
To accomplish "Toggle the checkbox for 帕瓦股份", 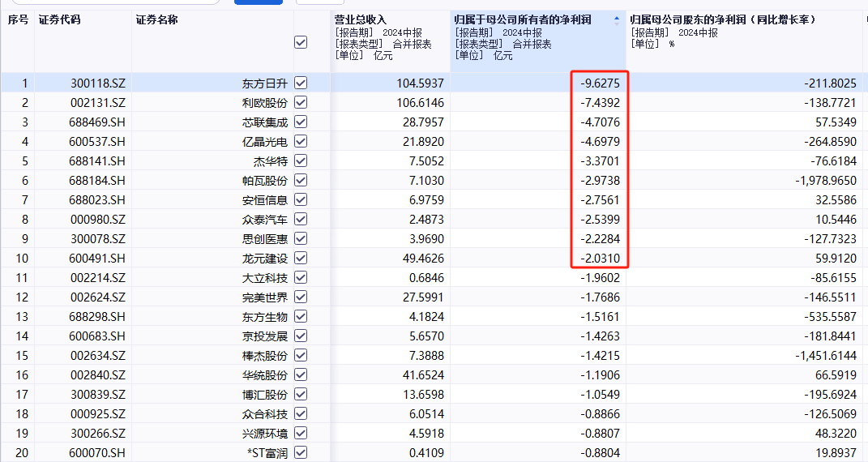I will pyautogui.click(x=301, y=180).
